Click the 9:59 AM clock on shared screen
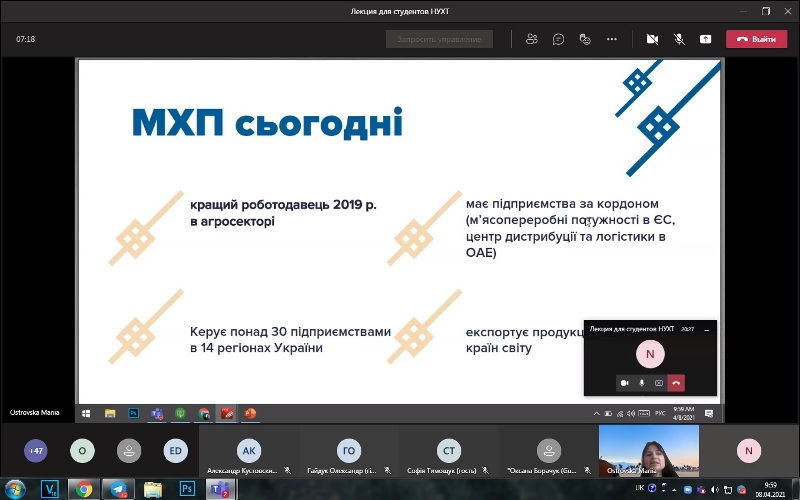Viewport: 800px width, 500px height. 684,413
